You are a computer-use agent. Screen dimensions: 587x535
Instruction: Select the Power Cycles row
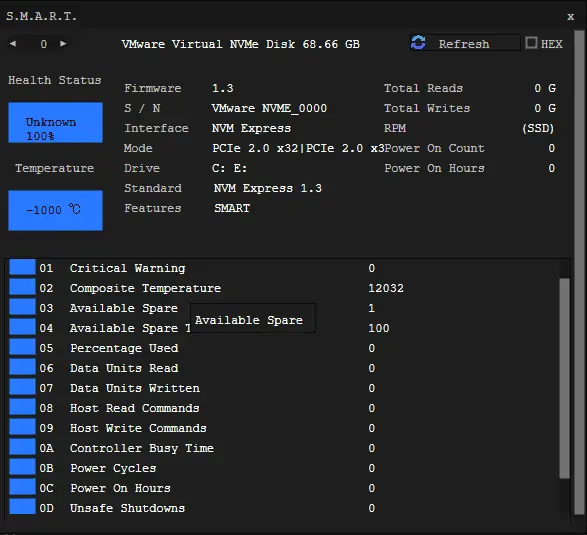283,468
